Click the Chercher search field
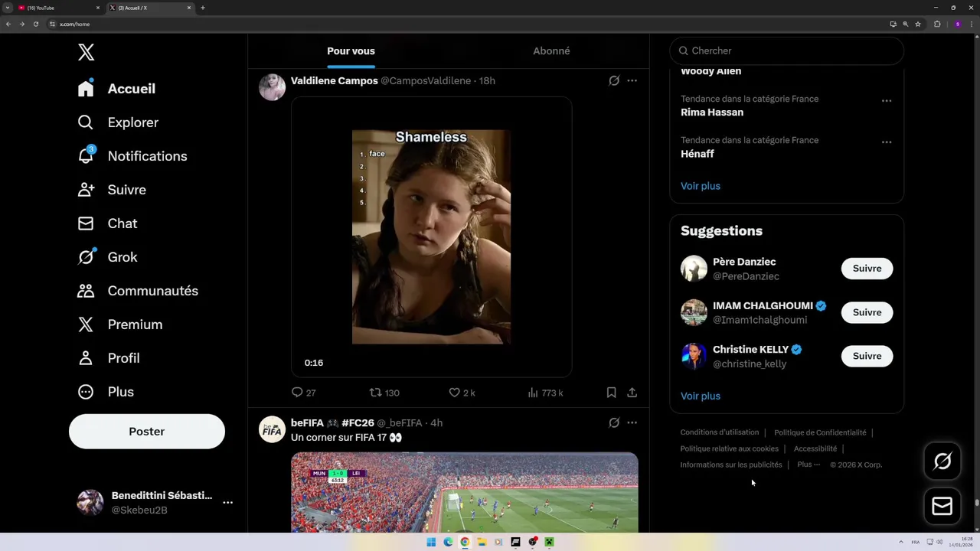The image size is (980, 551). point(787,51)
